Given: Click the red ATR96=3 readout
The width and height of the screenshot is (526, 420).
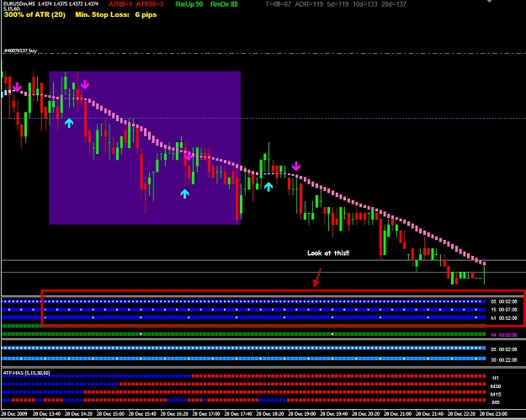Looking at the screenshot, I should pyautogui.click(x=150, y=4).
